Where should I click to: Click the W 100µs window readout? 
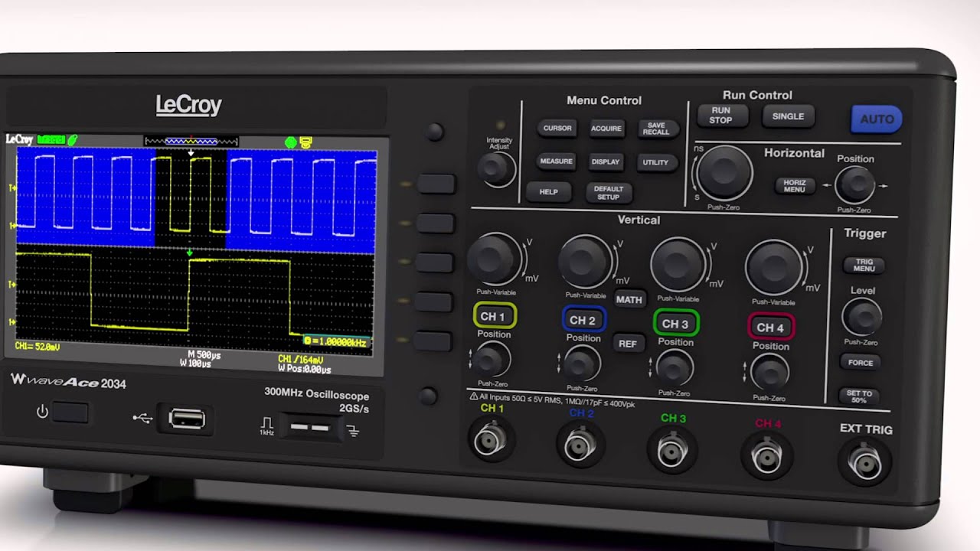196,364
